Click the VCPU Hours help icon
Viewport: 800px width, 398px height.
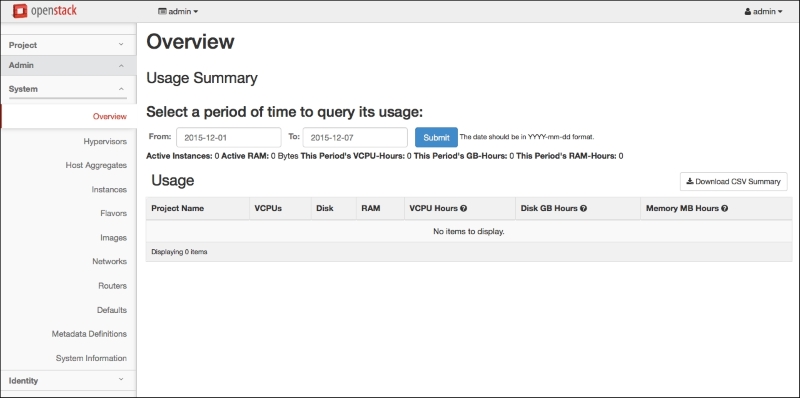464,209
